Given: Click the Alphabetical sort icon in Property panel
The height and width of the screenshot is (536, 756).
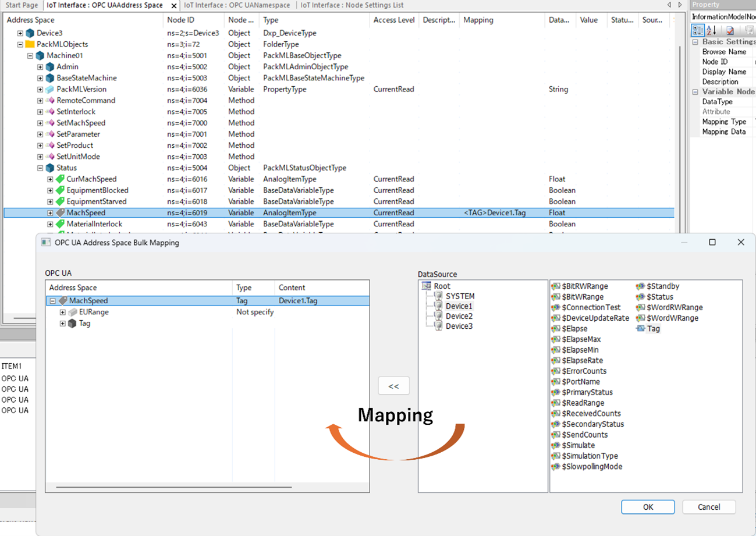Looking at the screenshot, I should point(712,30).
